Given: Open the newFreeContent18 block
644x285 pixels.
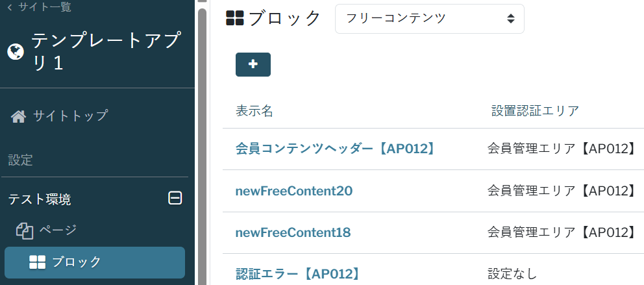Looking at the screenshot, I should [293, 232].
